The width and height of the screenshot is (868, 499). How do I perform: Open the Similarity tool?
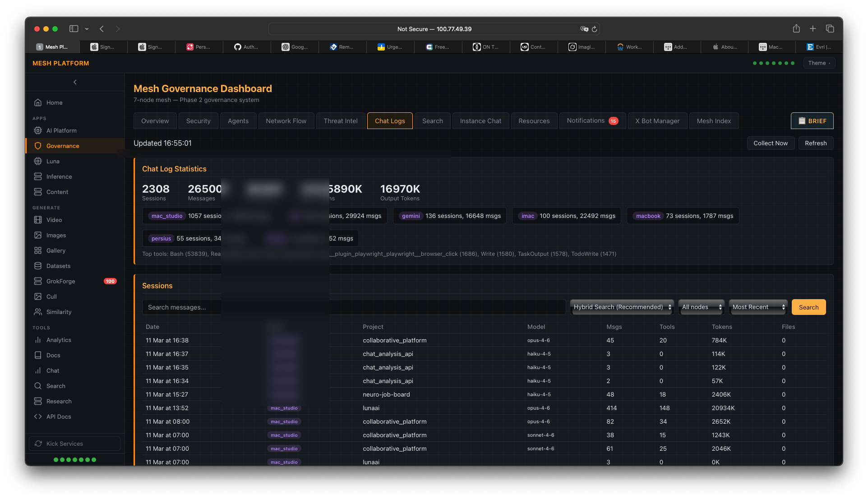[x=58, y=312]
